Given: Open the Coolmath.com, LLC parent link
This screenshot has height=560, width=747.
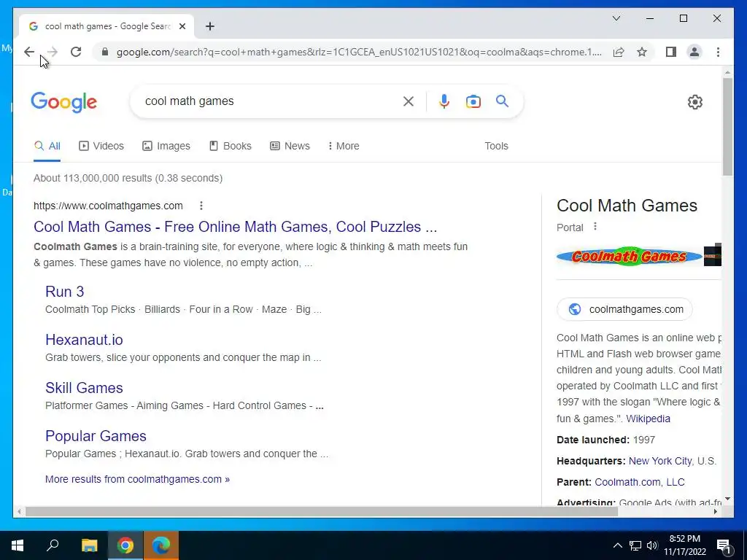Looking at the screenshot, I should 639,482.
